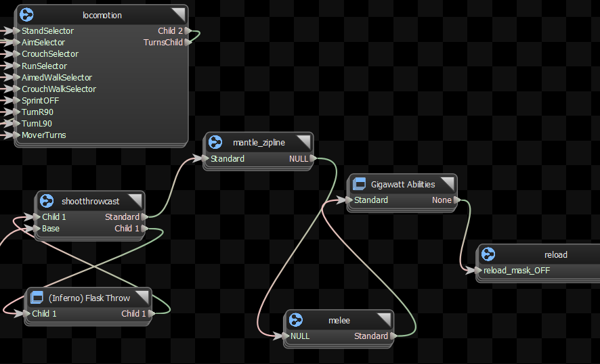Screen dimensions: 600x364
Task: Collapse the (Inferno) Flask Throw corner triangle
Action: (142, 298)
